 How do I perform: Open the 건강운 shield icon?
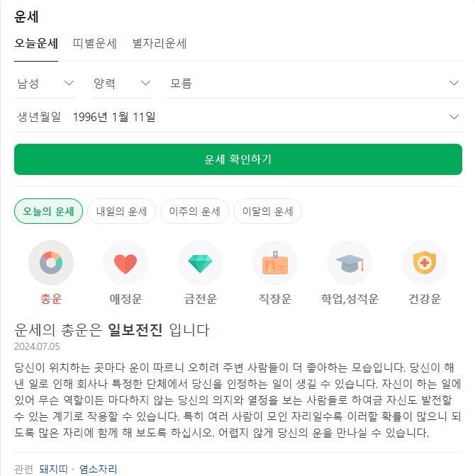(425, 263)
